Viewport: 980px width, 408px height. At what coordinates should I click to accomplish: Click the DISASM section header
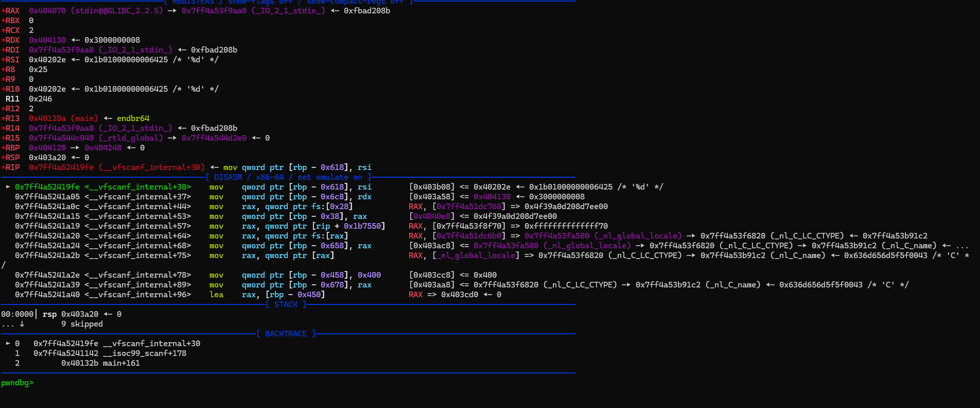(228, 177)
